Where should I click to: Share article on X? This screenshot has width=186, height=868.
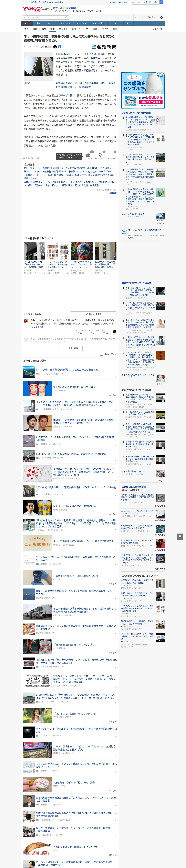tap(55, 47)
